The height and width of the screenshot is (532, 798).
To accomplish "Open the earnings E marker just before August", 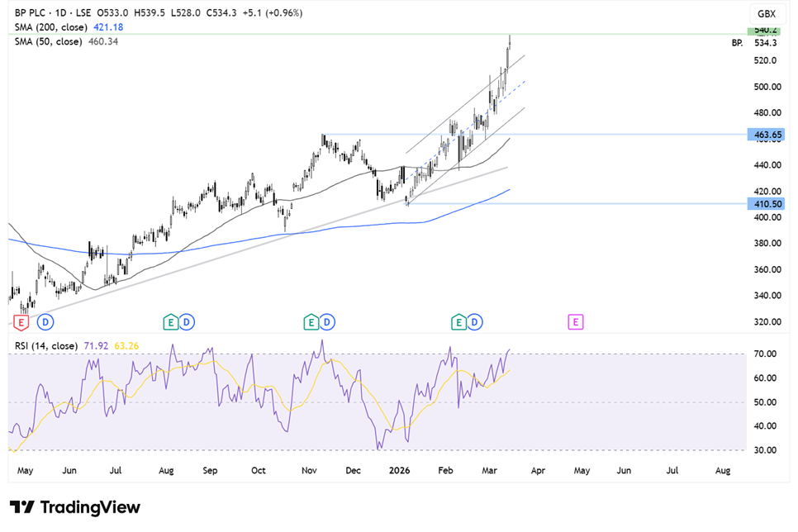I will tap(171, 321).
